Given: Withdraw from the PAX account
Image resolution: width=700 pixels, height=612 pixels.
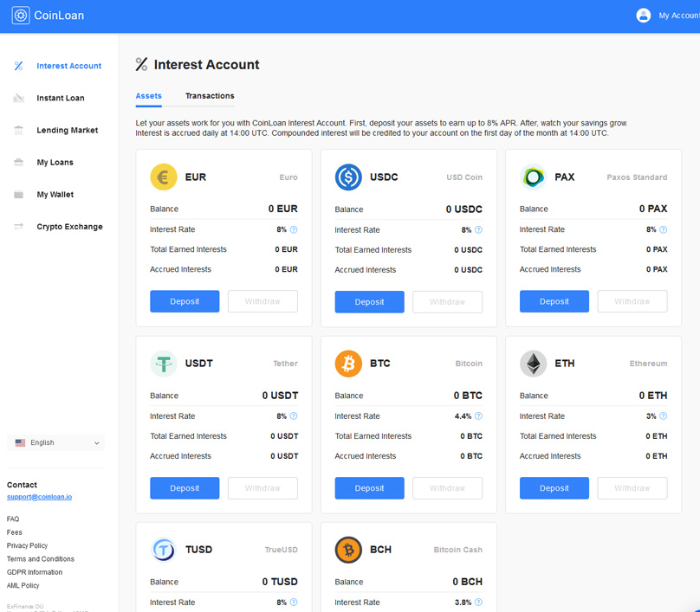Looking at the screenshot, I should tap(632, 301).
